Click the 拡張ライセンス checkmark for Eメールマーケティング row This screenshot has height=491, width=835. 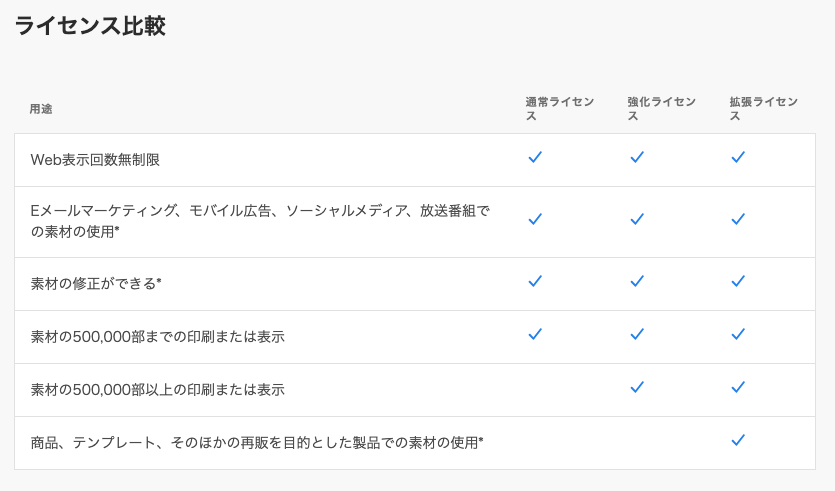coord(738,219)
